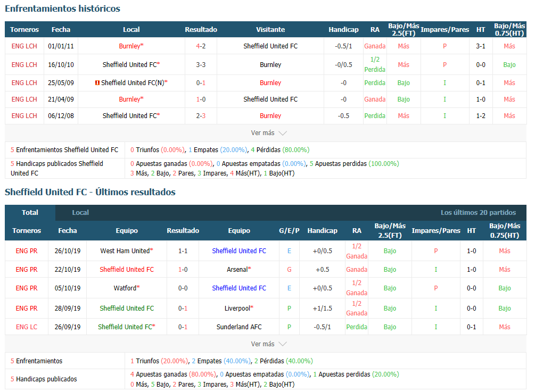535x392 pixels.
Task: Click the date 26/10/19
Action: tap(68, 251)
